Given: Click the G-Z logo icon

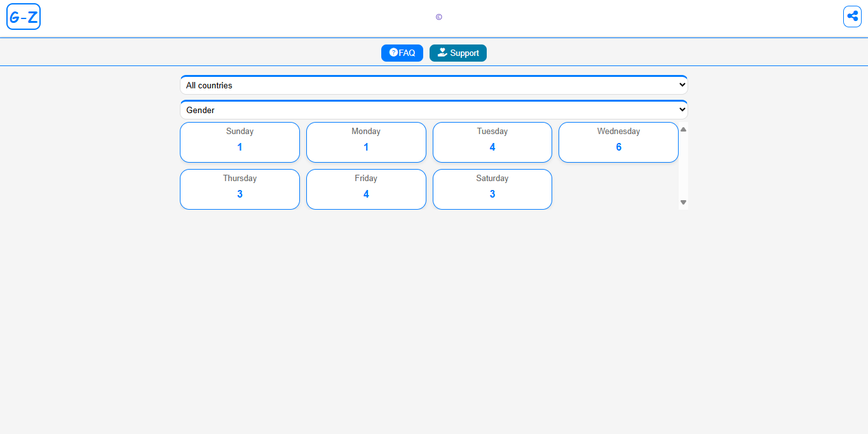Looking at the screenshot, I should pyautogui.click(x=24, y=17).
